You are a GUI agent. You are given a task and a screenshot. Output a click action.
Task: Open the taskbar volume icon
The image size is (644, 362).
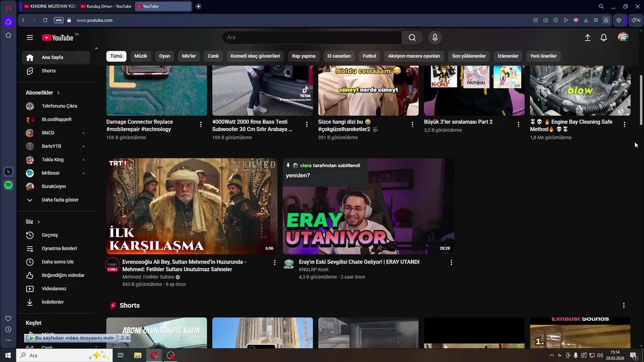[x=600, y=355]
